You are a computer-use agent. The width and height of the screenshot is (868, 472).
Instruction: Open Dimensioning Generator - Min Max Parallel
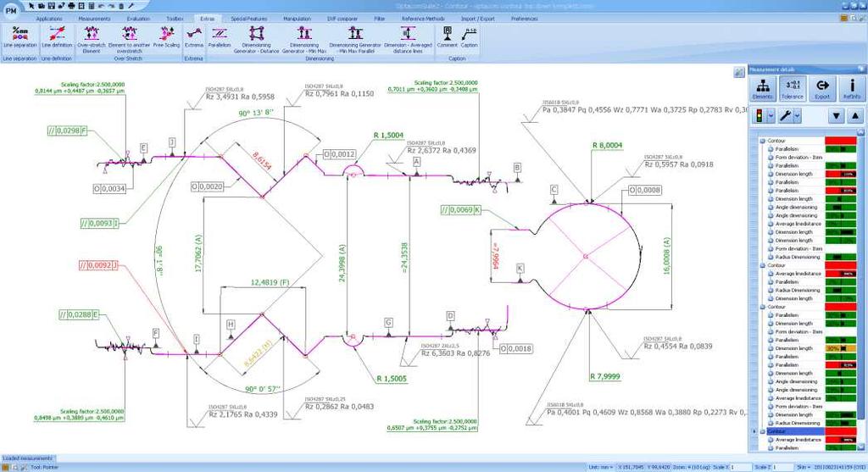click(355, 39)
